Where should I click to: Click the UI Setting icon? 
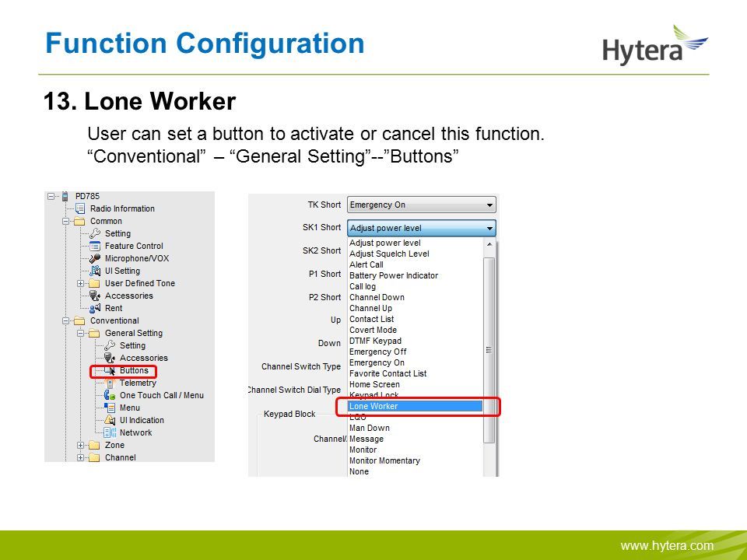click(95, 271)
